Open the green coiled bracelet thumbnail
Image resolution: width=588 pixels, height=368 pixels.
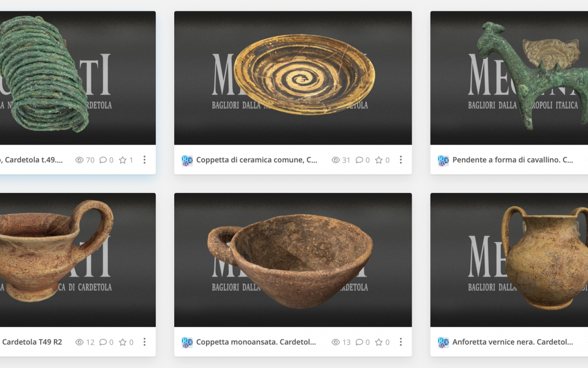[x=78, y=78]
